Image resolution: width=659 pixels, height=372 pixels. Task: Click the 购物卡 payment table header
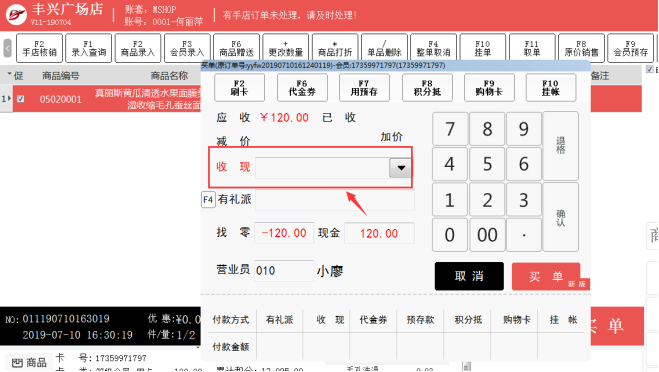(517, 320)
